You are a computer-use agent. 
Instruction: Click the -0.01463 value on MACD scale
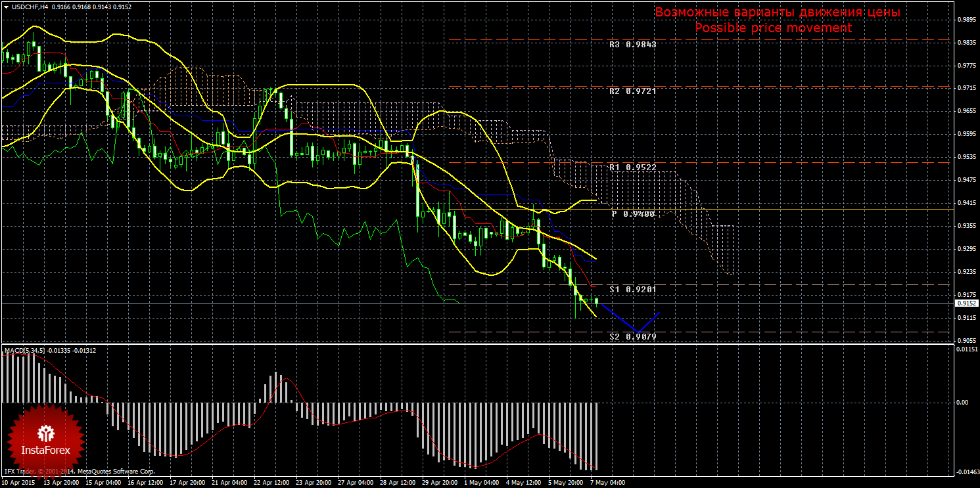click(965, 472)
